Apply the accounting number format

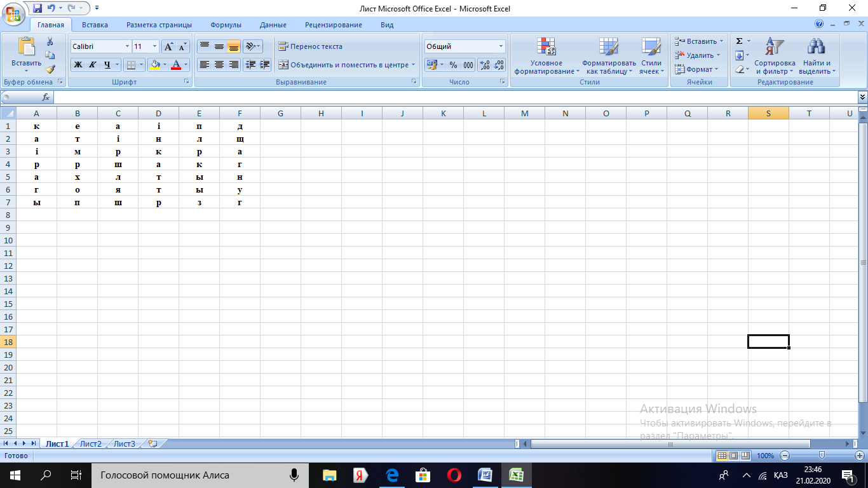(431, 65)
